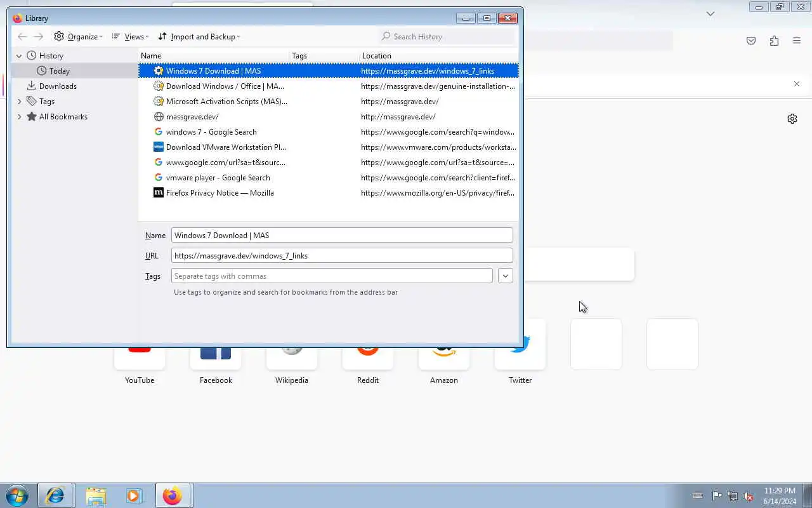Open Windows Explorer from the taskbar
Viewport: 812px width, 508px height.
95,495
